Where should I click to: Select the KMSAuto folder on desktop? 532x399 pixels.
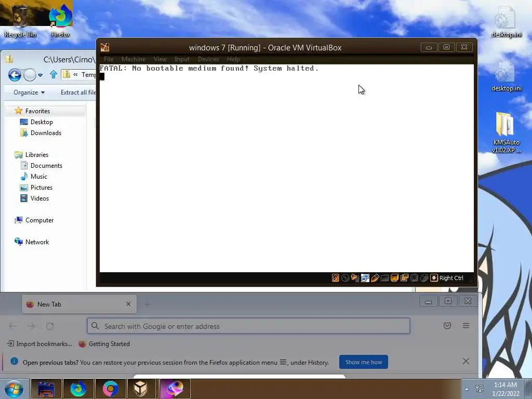(506, 132)
